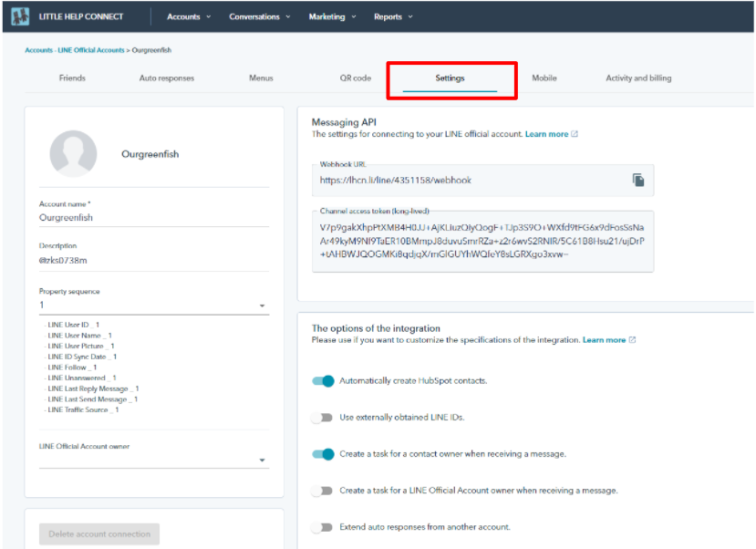756x549 pixels.
Task: Open the Activity and billing tab
Action: (x=638, y=78)
